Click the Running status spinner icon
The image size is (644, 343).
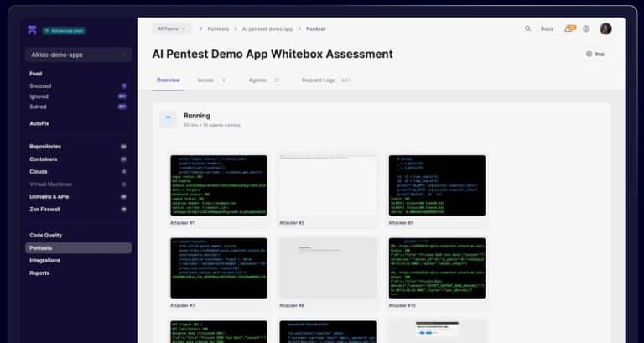pos(168,120)
